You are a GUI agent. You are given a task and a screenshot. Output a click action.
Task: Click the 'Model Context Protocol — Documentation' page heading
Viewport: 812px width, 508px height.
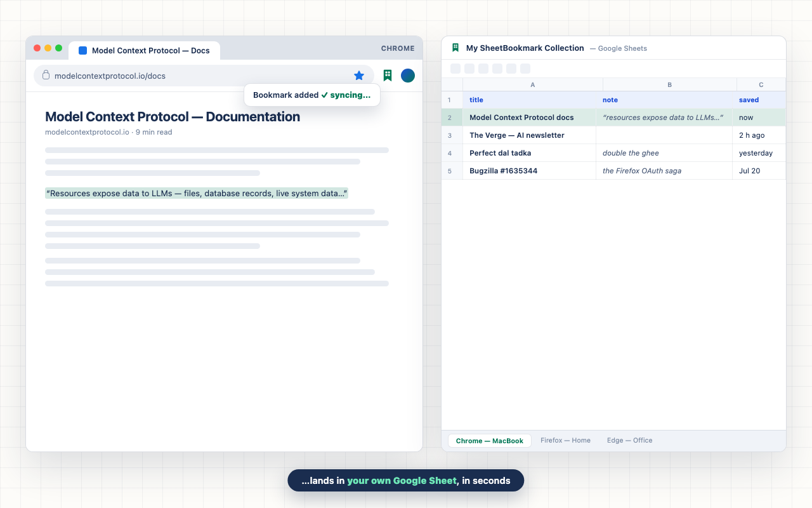173,117
